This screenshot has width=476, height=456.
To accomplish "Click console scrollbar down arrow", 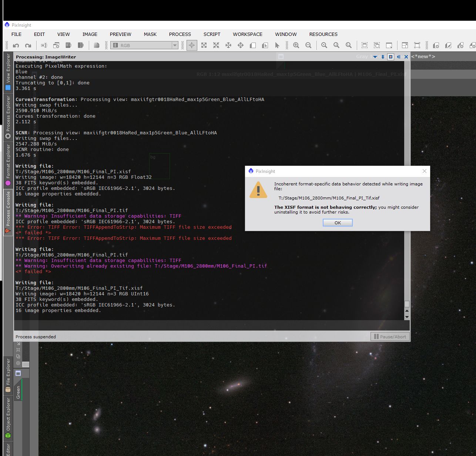I will tap(407, 317).
